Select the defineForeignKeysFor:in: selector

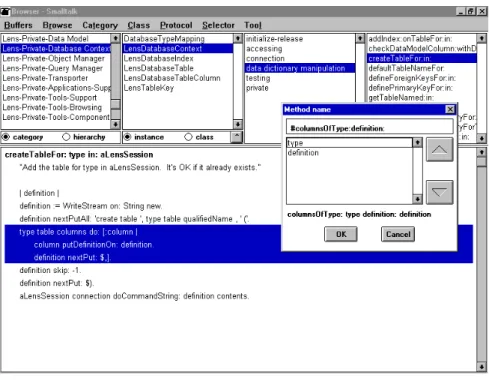coord(422,78)
